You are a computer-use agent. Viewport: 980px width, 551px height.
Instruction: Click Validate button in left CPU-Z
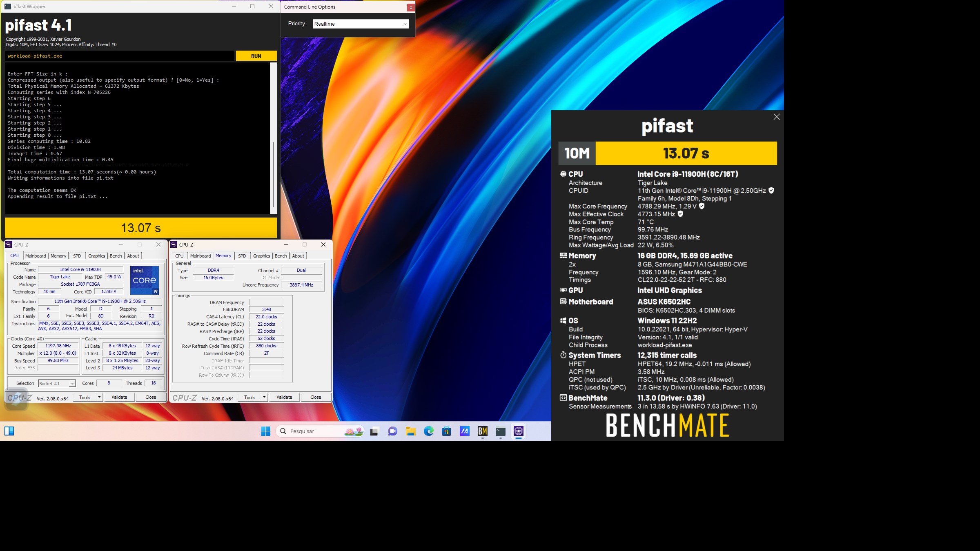[119, 397]
